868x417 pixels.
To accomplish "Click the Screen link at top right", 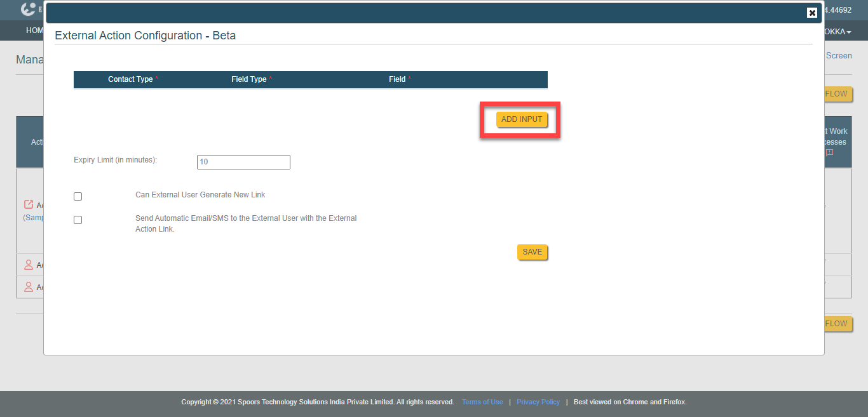I will click(839, 56).
